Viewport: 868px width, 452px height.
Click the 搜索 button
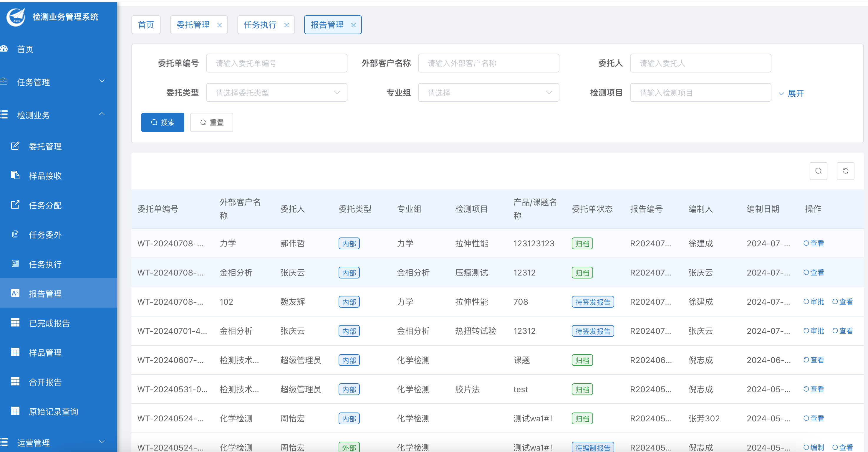[x=163, y=122]
